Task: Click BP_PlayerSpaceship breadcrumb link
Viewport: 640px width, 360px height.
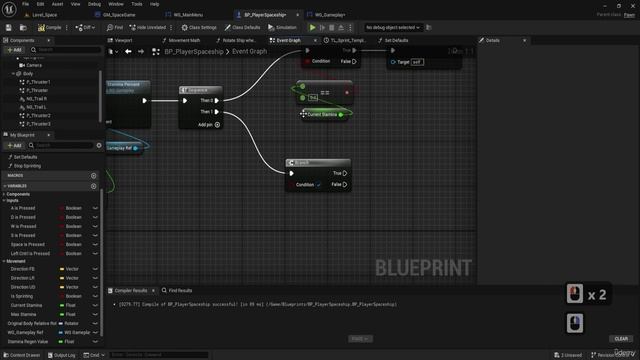Action: click(x=194, y=52)
